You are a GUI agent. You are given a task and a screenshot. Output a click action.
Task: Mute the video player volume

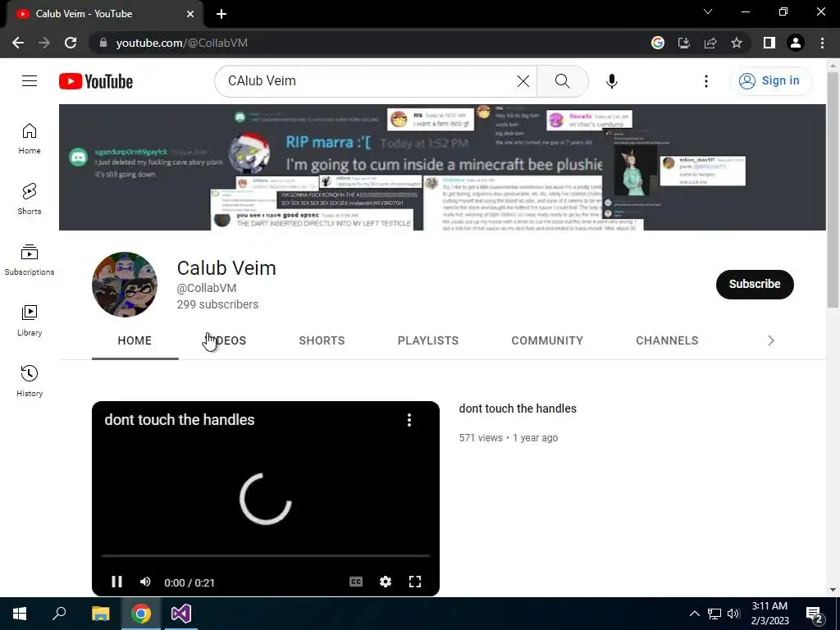coord(145,582)
